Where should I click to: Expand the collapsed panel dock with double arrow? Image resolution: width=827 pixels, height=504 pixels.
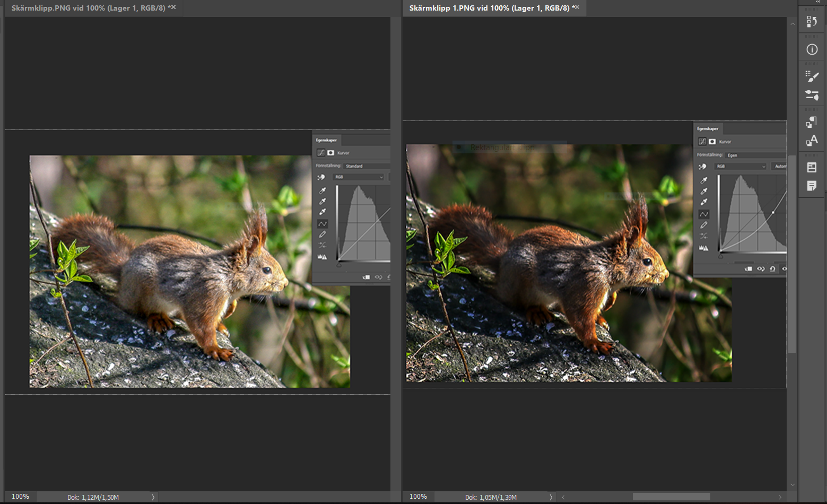pyautogui.click(x=817, y=2)
